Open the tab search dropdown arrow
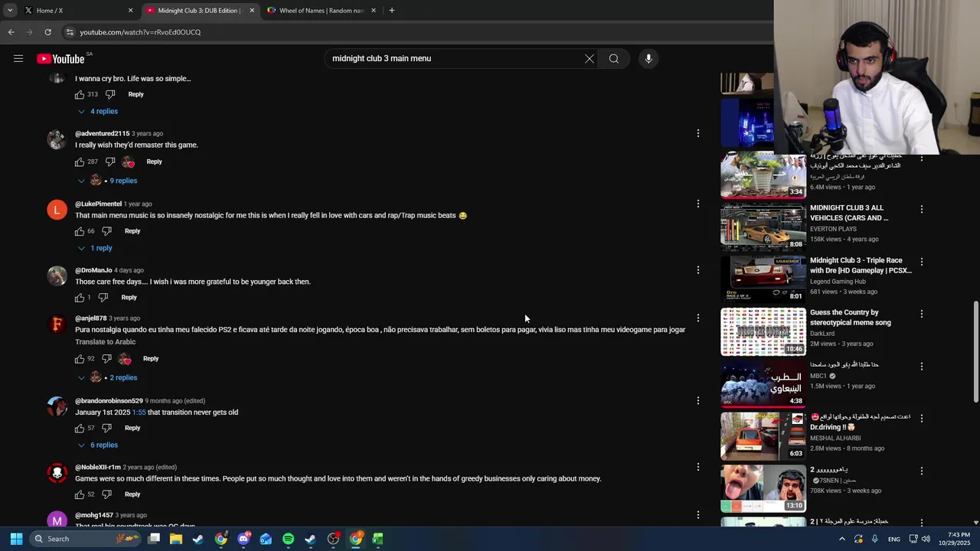 [x=10, y=11]
